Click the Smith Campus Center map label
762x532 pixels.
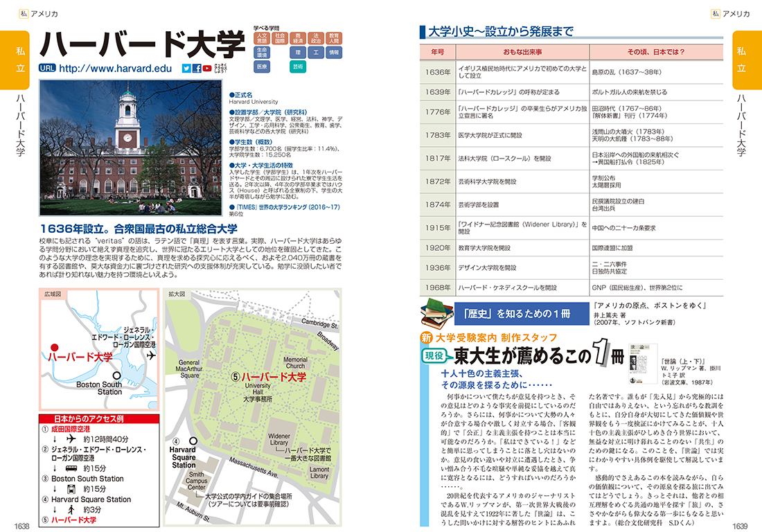196,481
